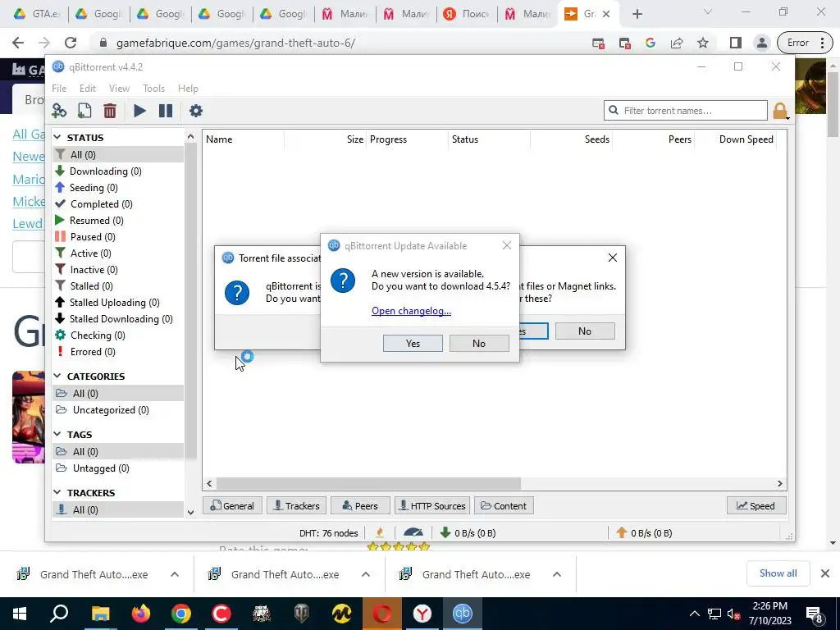
Task: Switch to the Peers tab
Action: point(360,505)
